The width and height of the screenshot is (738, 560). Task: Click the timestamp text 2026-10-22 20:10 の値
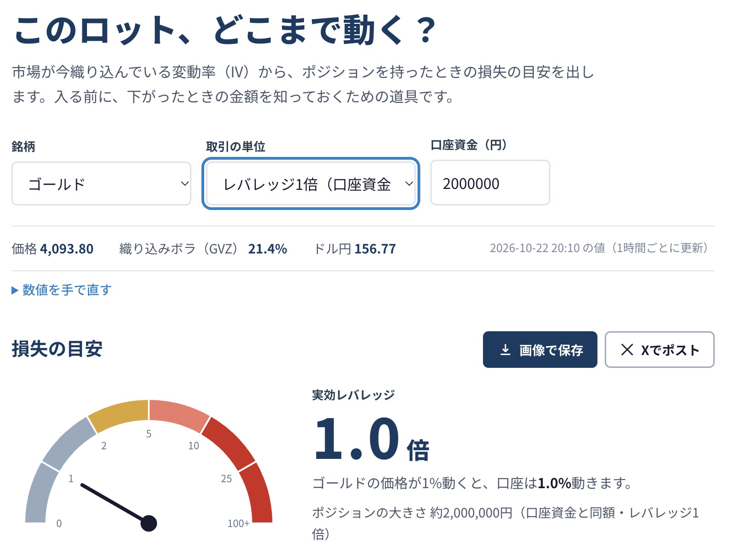click(x=548, y=248)
